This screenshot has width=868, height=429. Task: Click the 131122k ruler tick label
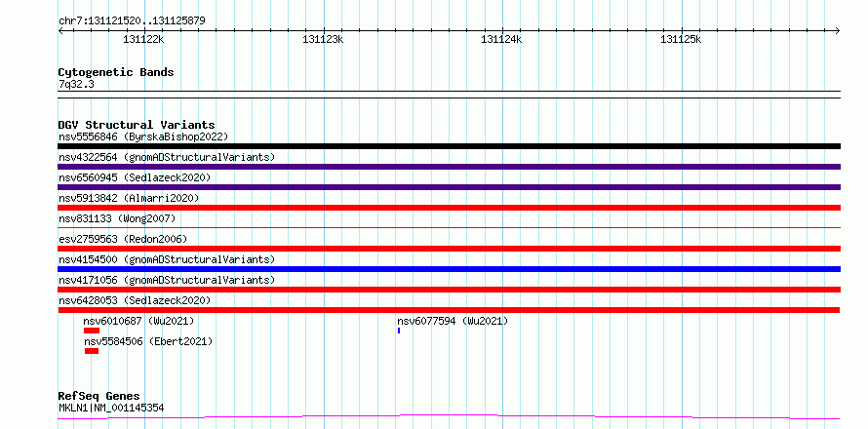[143, 39]
